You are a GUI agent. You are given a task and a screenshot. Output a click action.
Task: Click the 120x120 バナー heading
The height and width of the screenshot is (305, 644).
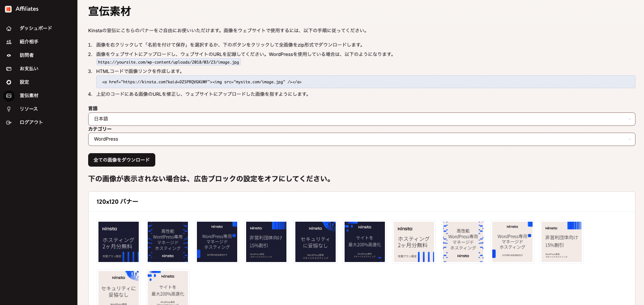(117, 202)
